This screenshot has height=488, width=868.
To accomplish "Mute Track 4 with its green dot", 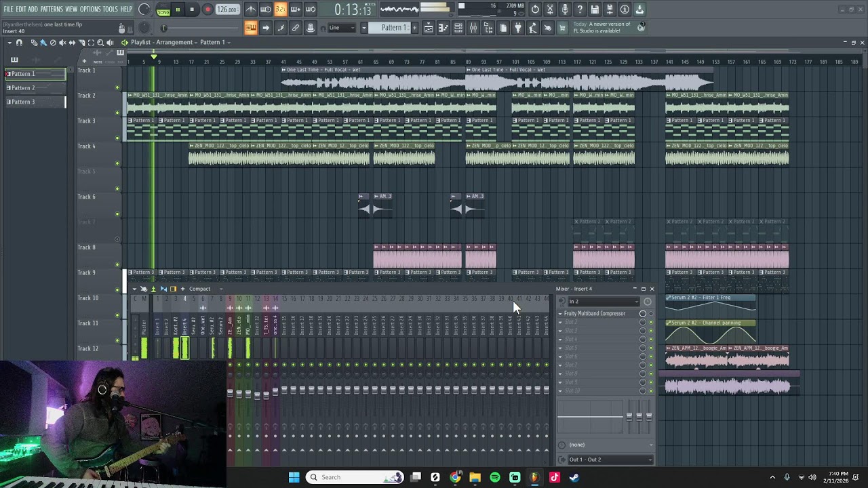I will [x=117, y=163].
